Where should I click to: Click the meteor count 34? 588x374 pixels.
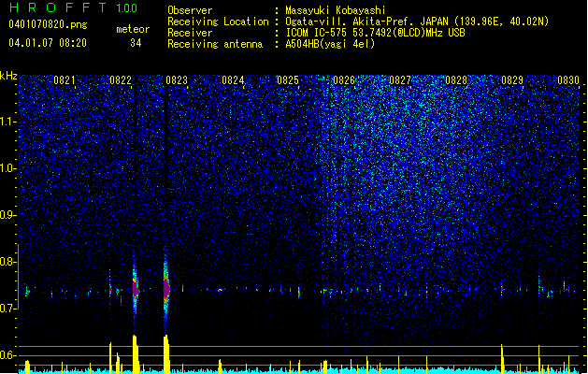click(136, 43)
